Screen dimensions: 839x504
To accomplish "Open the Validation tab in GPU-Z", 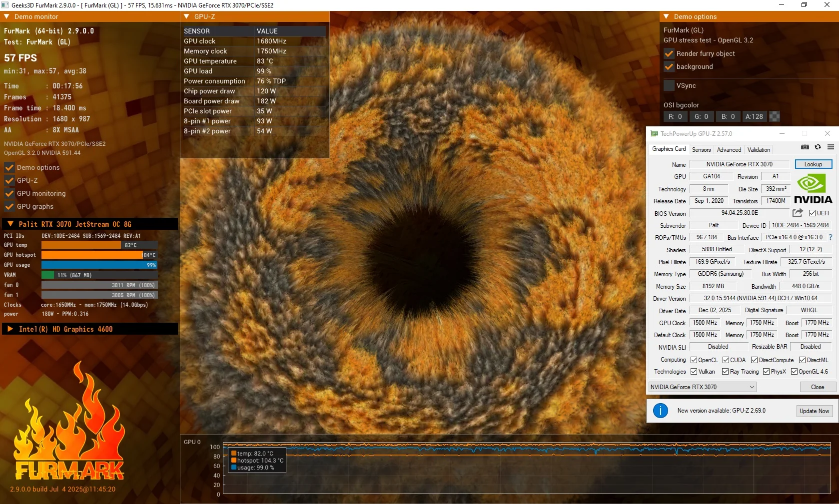I will point(759,150).
